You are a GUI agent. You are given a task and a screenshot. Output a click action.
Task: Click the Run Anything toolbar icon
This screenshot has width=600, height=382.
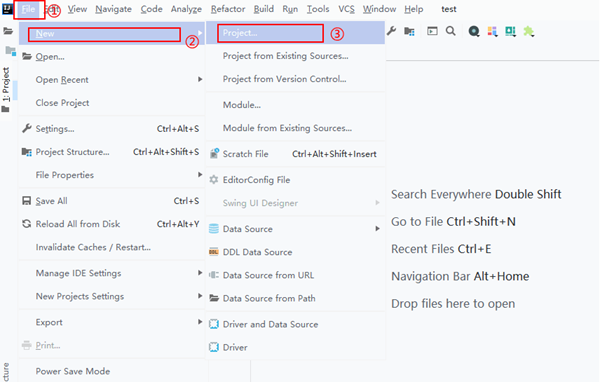click(x=432, y=31)
